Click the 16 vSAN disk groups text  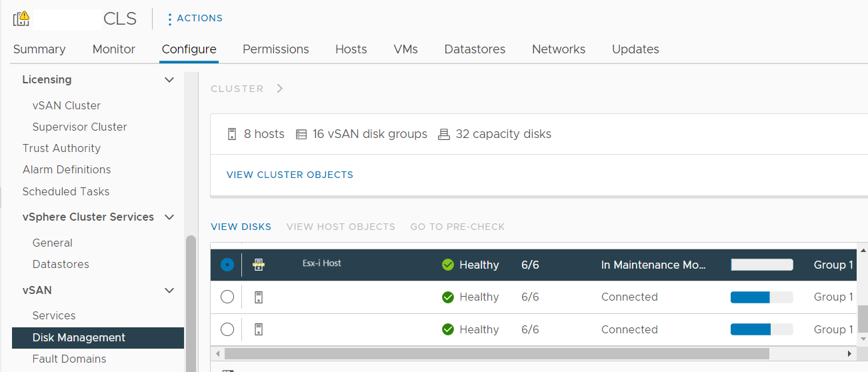tap(370, 134)
